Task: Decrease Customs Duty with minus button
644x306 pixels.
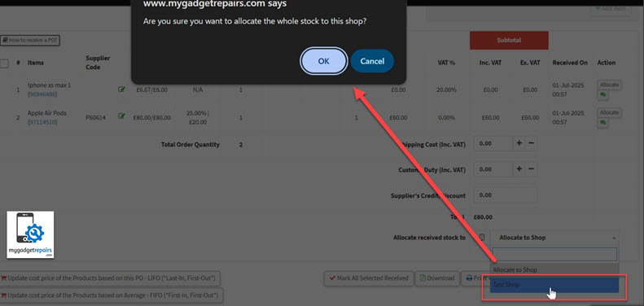Action: 531,168
